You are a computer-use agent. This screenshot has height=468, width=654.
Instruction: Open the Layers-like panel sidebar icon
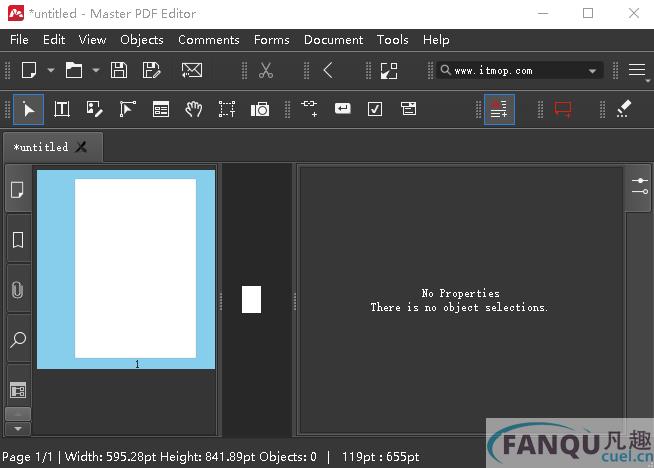18,390
